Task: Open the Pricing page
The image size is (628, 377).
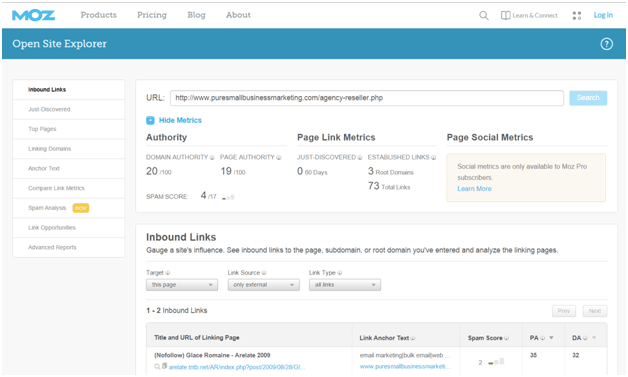Action: pos(152,15)
